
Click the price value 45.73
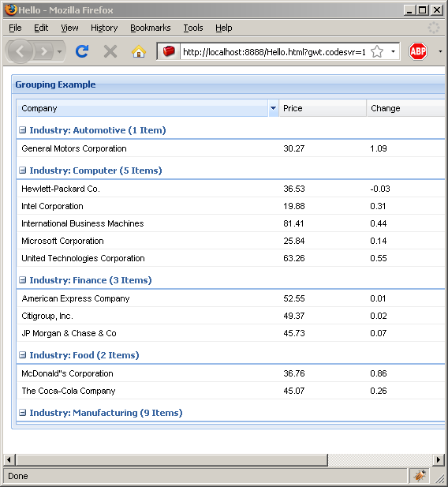point(294,333)
